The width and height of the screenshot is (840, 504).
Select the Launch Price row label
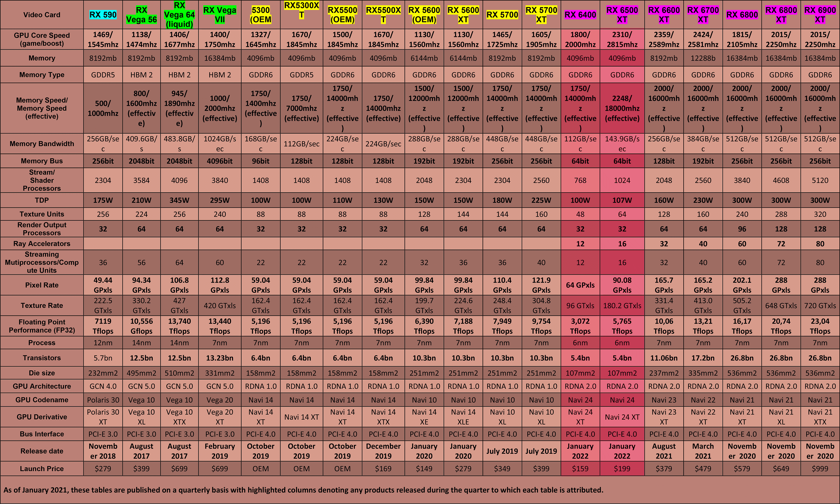tap(42, 469)
